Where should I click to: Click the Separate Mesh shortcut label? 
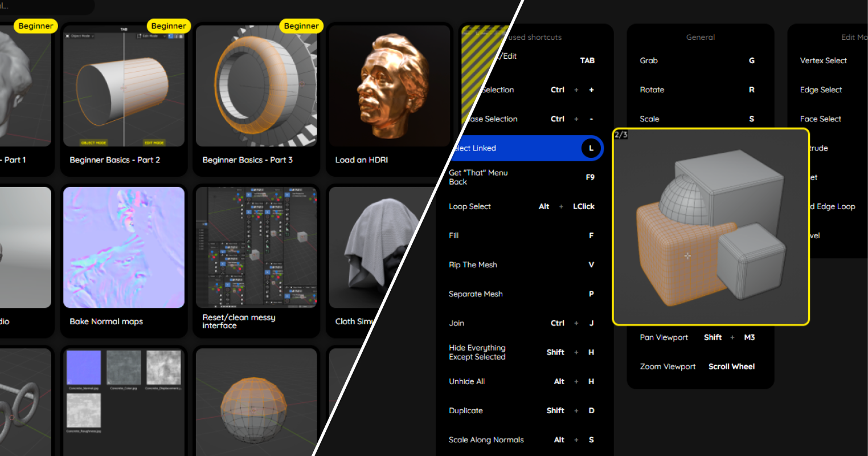pyautogui.click(x=476, y=294)
